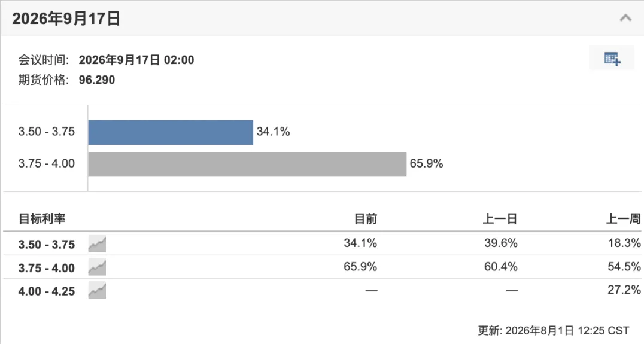Click the 3.50 - 3.75 table row label
644x344 pixels.
47,245
